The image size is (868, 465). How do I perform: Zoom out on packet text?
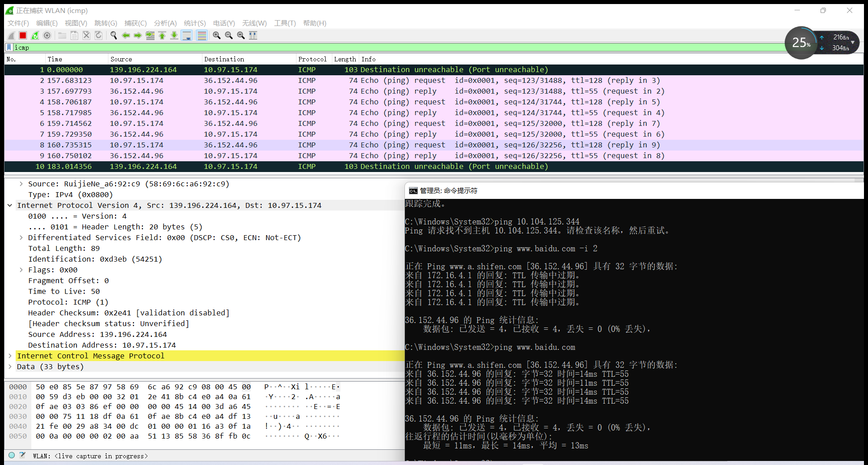pos(229,35)
